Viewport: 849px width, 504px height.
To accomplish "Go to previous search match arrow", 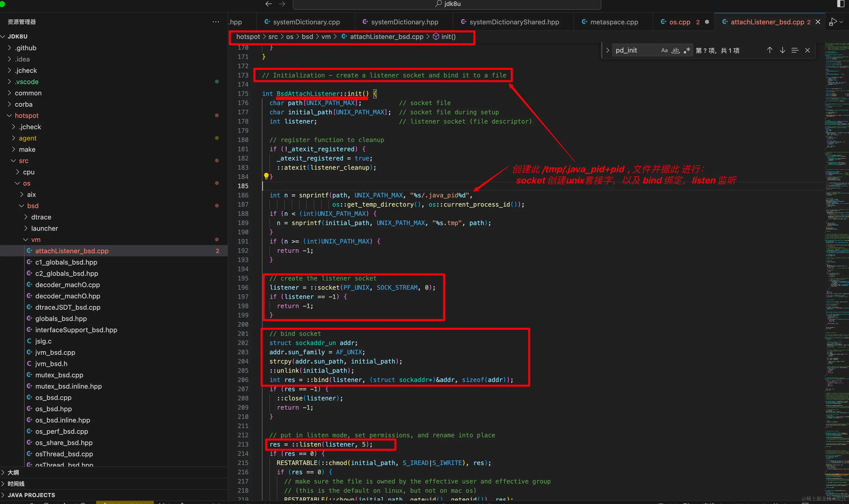I will 770,50.
